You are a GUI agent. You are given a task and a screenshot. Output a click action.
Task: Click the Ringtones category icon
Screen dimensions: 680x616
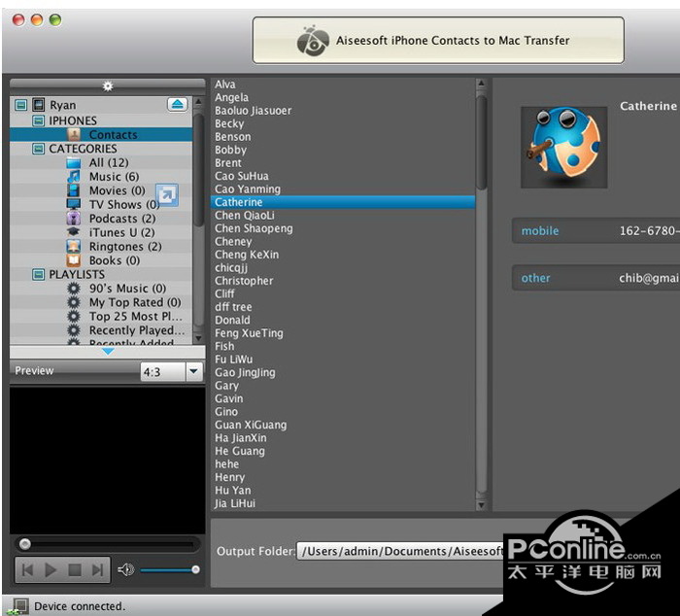coord(74,247)
